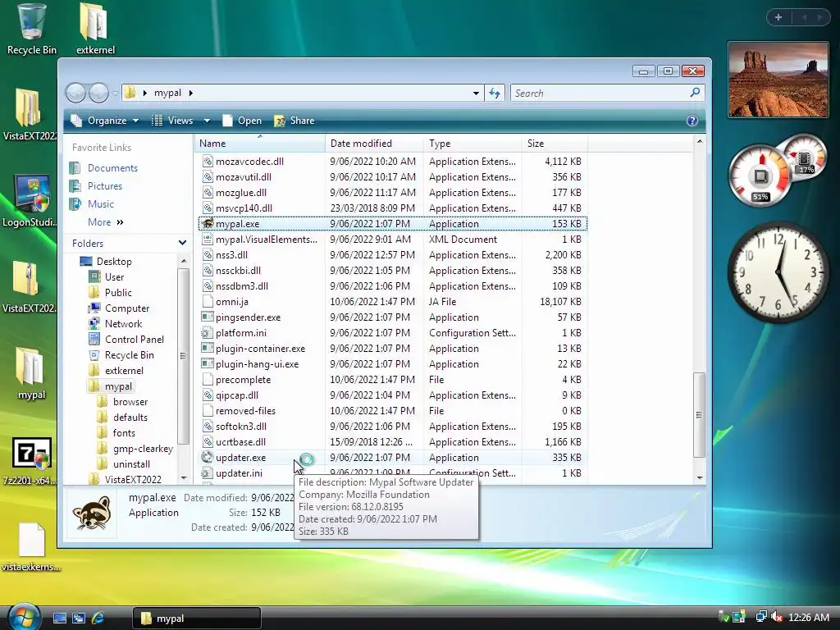Click the Refresh button beside address bar

(495, 94)
